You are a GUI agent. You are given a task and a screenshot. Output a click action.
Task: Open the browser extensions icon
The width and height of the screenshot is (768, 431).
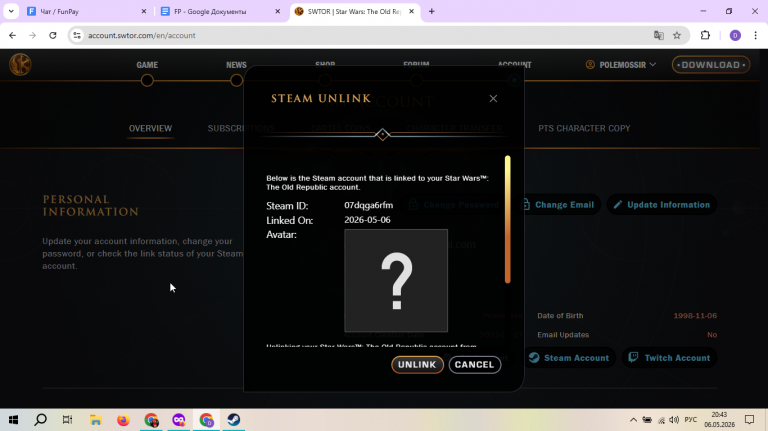705,35
